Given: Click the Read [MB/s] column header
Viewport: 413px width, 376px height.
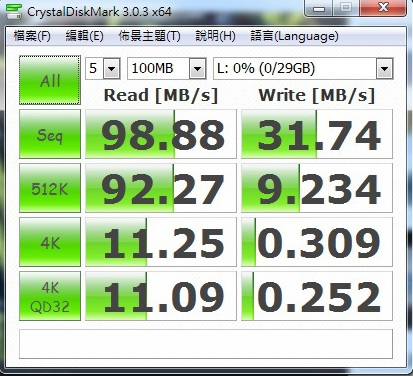Looking at the screenshot, I should [x=161, y=95].
